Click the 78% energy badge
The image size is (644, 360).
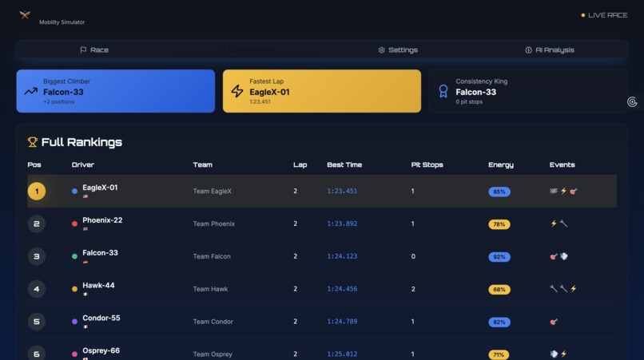click(499, 224)
